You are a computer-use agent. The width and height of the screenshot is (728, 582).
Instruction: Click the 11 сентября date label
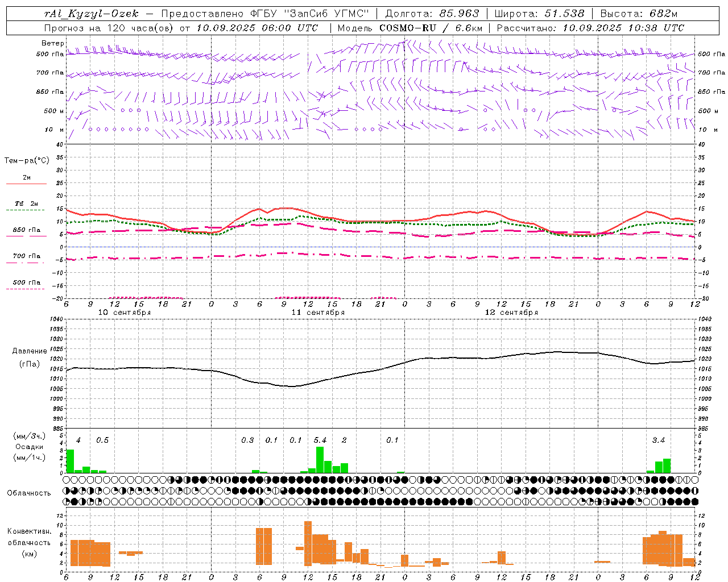pyautogui.click(x=318, y=313)
